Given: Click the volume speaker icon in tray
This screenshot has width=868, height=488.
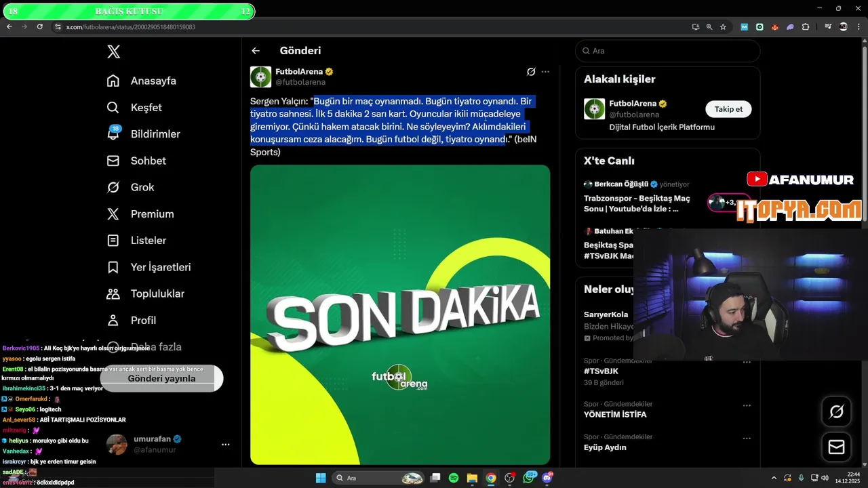Looking at the screenshot, I should [x=825, y=478].
